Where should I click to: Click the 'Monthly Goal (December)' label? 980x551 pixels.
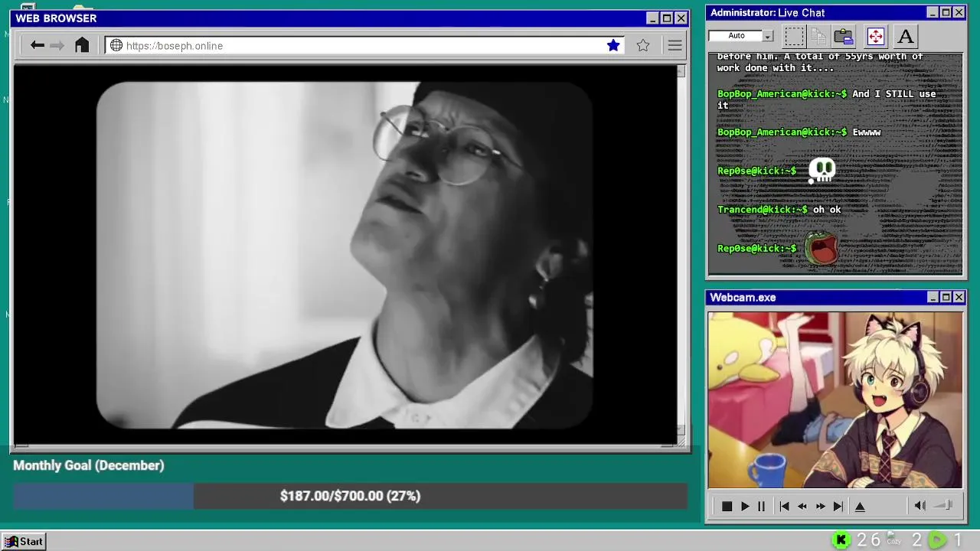[x=89, y=465]
